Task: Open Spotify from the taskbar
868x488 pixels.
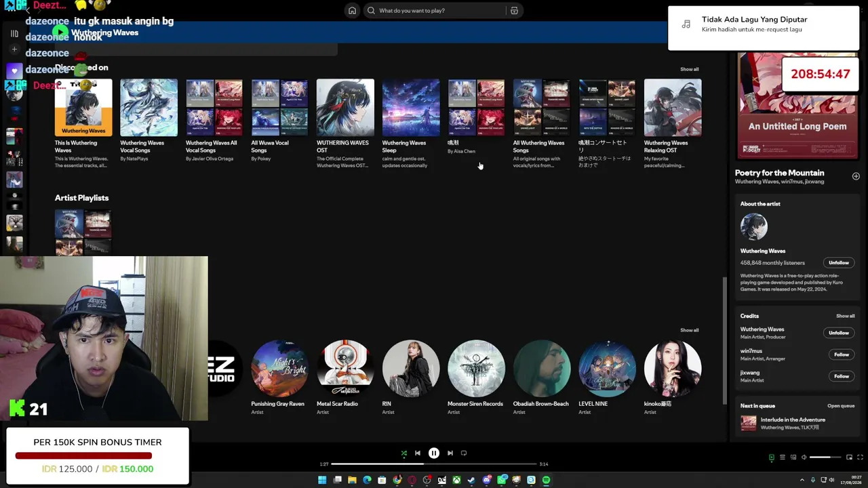Action: (546, 480)
